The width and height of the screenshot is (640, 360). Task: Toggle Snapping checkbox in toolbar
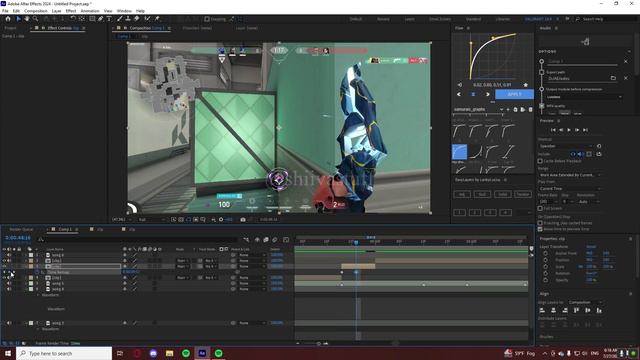click(x=207, y=19)
